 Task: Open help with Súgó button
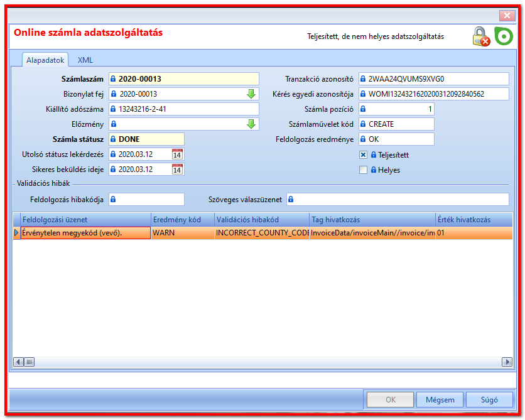click(489, 399)
